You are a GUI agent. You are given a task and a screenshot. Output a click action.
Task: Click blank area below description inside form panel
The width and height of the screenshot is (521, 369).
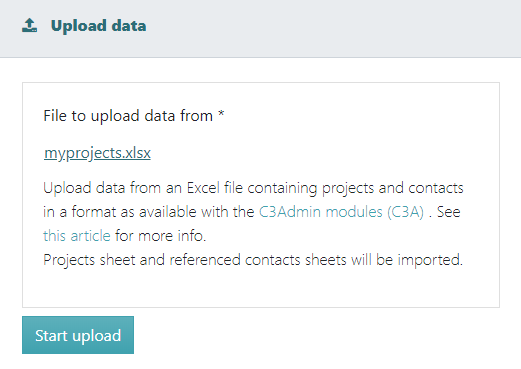click(261, 288)
